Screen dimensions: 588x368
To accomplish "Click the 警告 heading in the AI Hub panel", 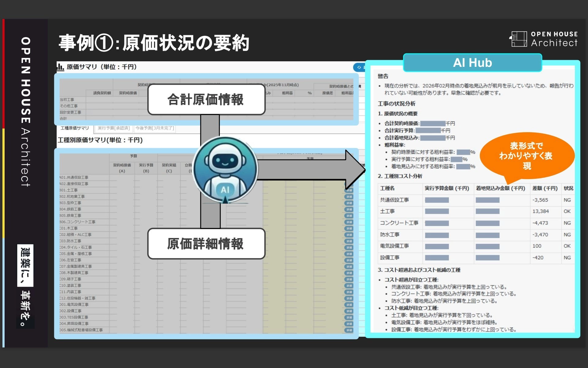I will pyautogui.click(x=383, y=76).
